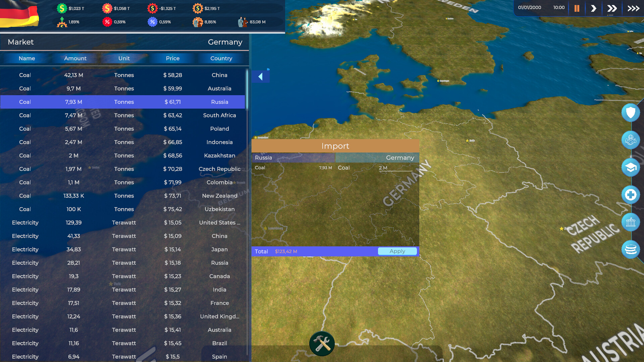
Task: Open the government bank building panel
Action: [x=630, y=222]
